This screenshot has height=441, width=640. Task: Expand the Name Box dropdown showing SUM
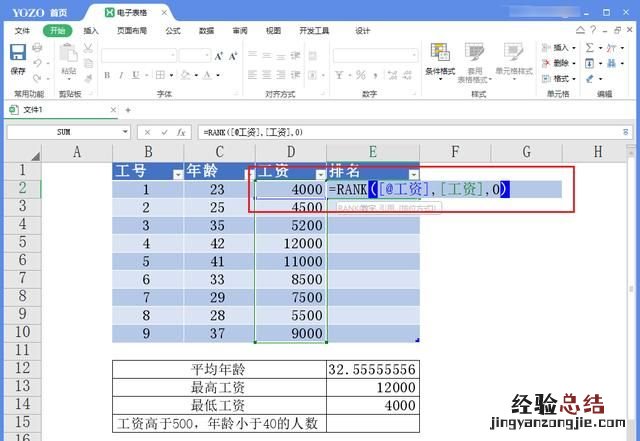(124, 131)
